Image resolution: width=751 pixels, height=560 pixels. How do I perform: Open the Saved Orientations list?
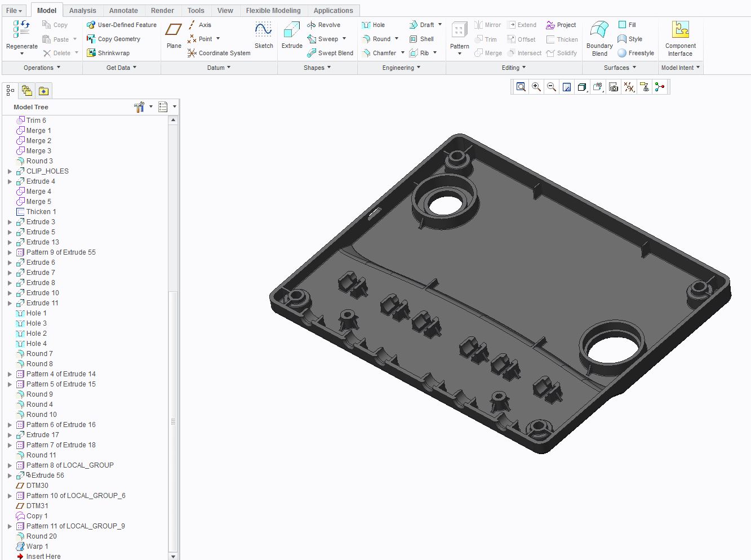point(598,87)
